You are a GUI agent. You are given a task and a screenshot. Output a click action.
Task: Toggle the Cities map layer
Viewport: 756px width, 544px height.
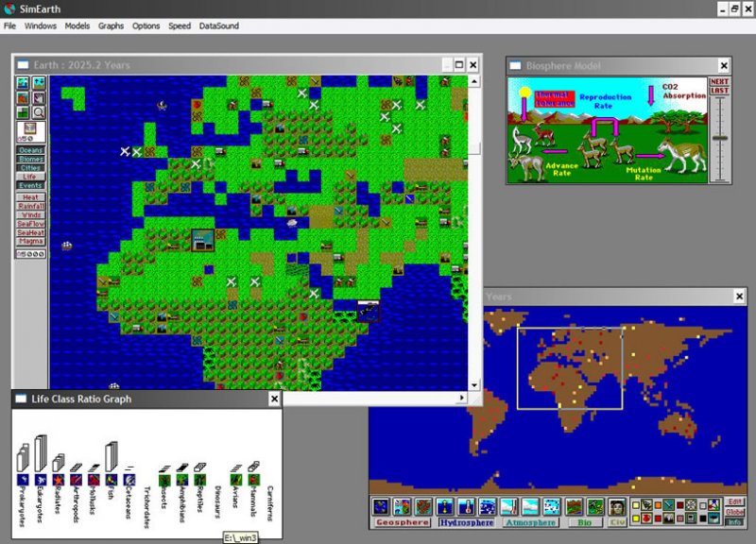(x=31, y=168)
